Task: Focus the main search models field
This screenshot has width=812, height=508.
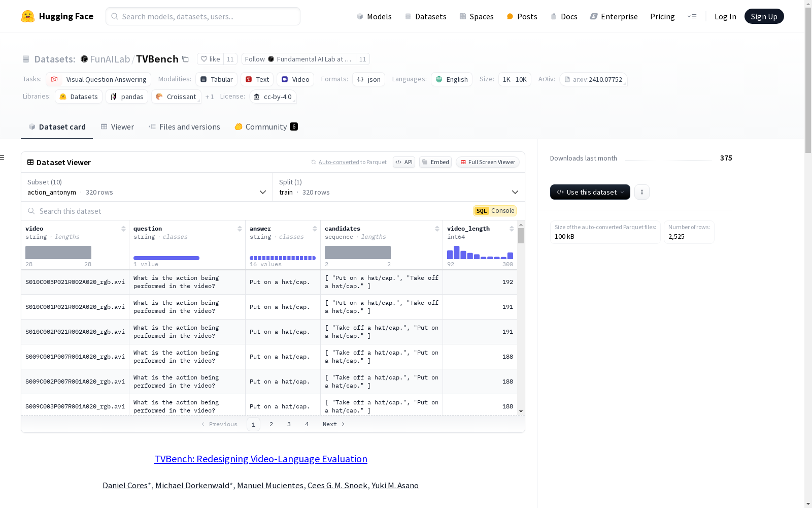Action: coord(203,16)
